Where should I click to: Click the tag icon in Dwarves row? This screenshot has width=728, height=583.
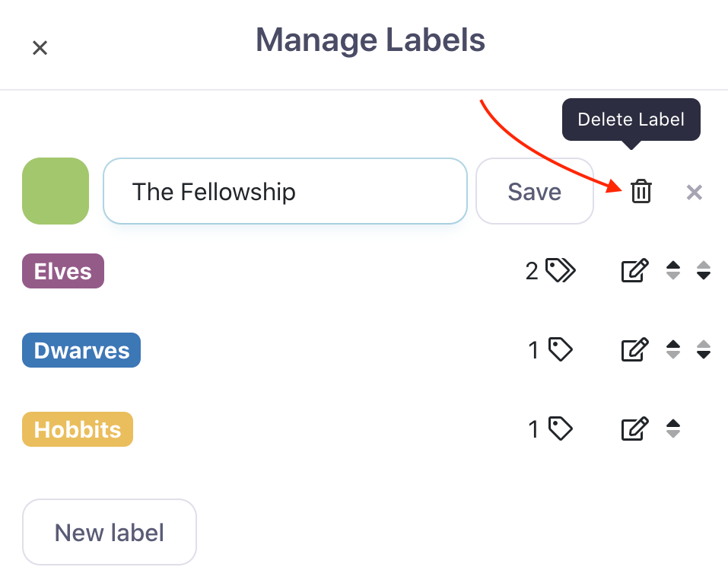coord(561,350)
